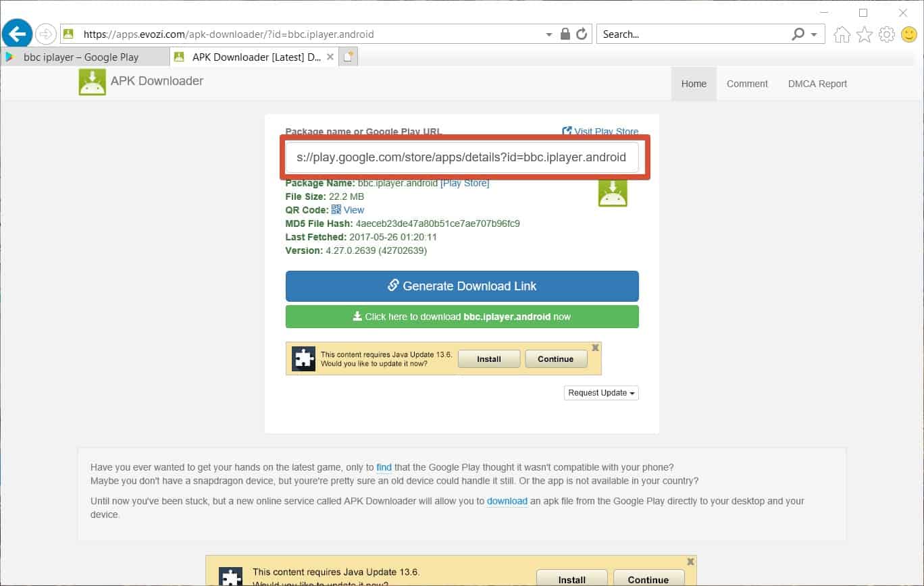924x586 pixels.
Task: Refresh the page with the reload icon
Action: point(582,34)
